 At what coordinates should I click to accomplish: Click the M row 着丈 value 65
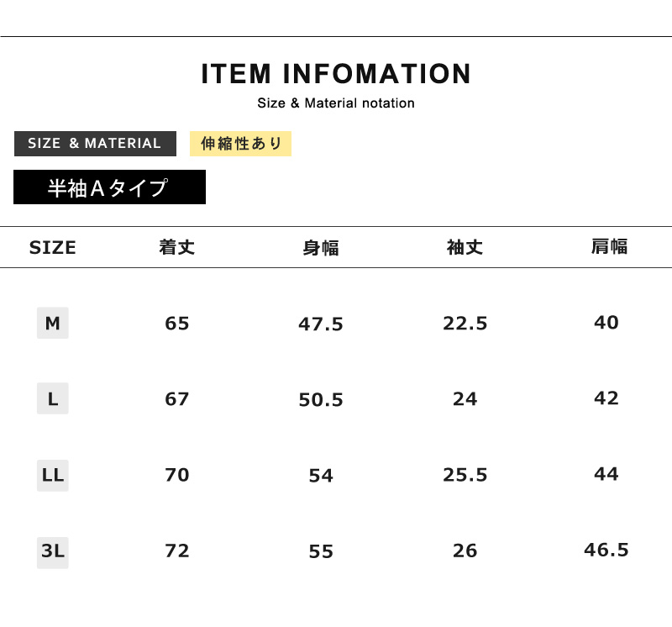click(x=177, y=324)
